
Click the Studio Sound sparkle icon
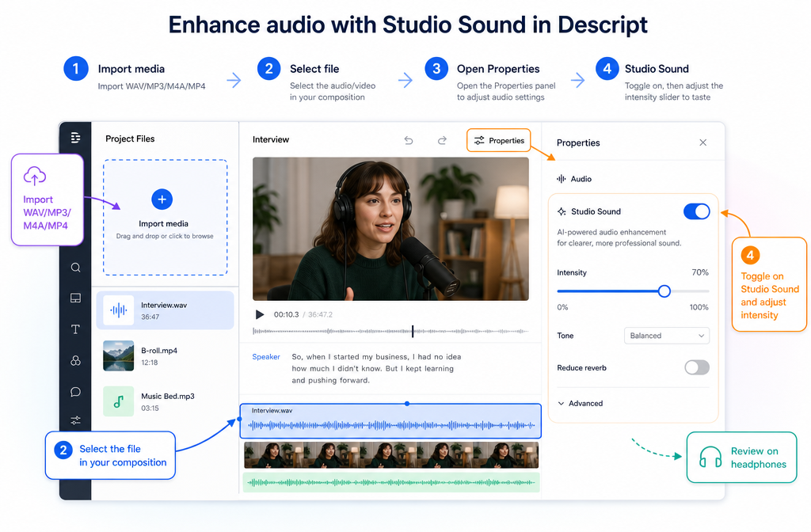(x=562, y=211)
